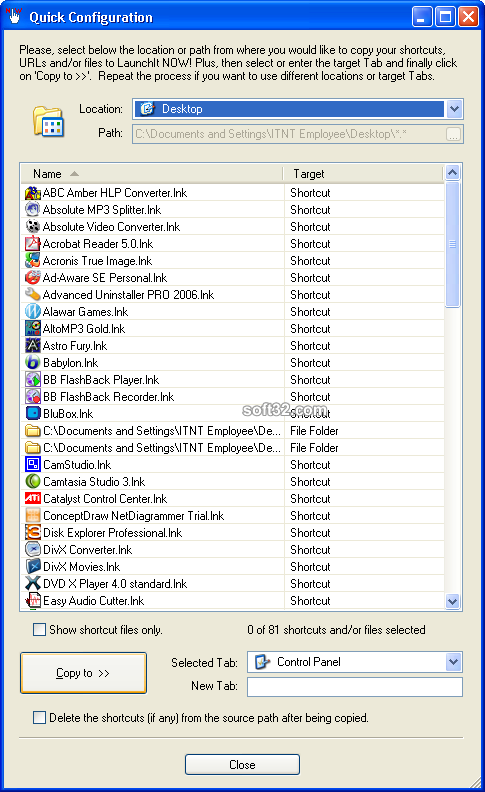The height and width of the screenshot is (792, 485).
Task: Click the BB FlashBack Player icon
Action: 33,380
